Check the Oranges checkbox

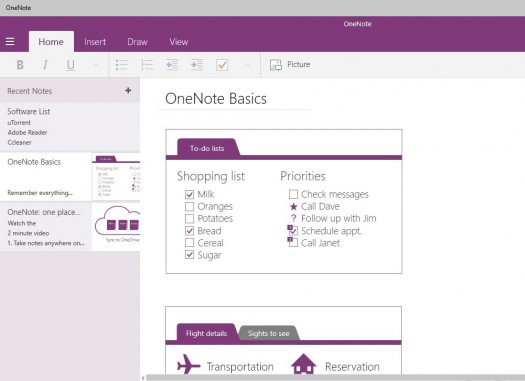[189, 207]
